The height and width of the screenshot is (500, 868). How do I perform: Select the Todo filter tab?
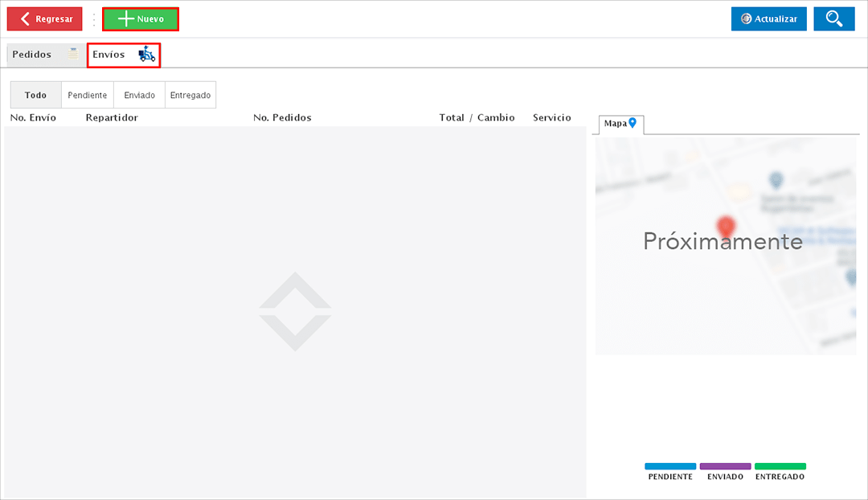pyautogui.click(x=35, y=95)
